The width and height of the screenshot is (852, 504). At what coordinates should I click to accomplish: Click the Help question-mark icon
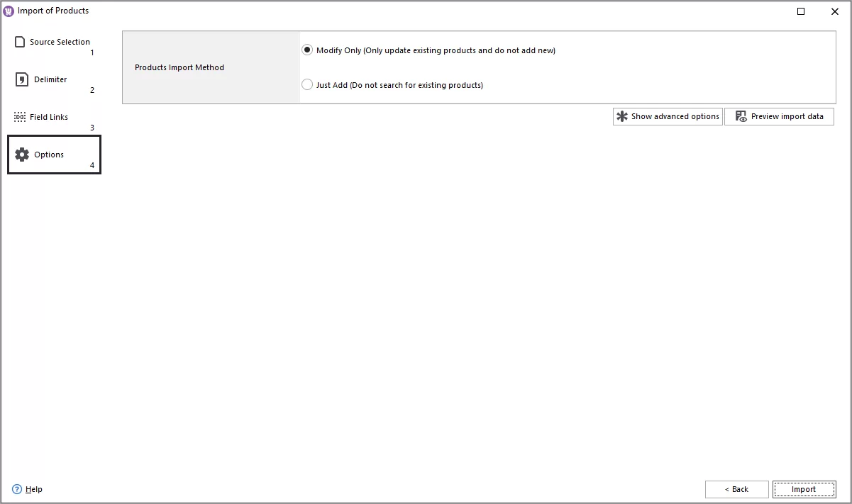(15, 489)
